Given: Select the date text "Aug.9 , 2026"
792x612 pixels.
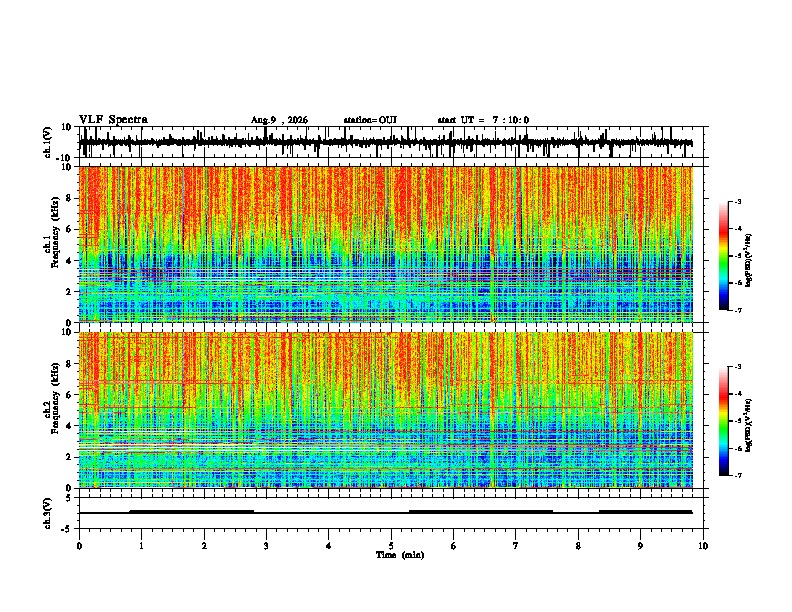Looking at the screenshot, I should point(279,120).
